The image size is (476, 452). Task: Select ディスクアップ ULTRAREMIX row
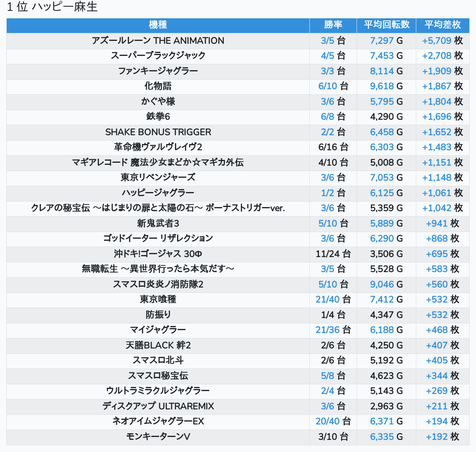(158, 406)
